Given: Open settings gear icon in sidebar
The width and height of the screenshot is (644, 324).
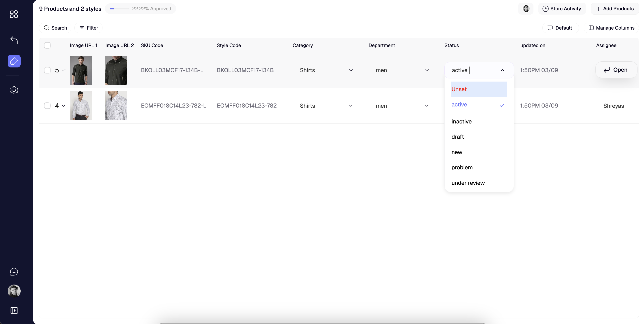Looking at the screenshot, I should point(14,90).
